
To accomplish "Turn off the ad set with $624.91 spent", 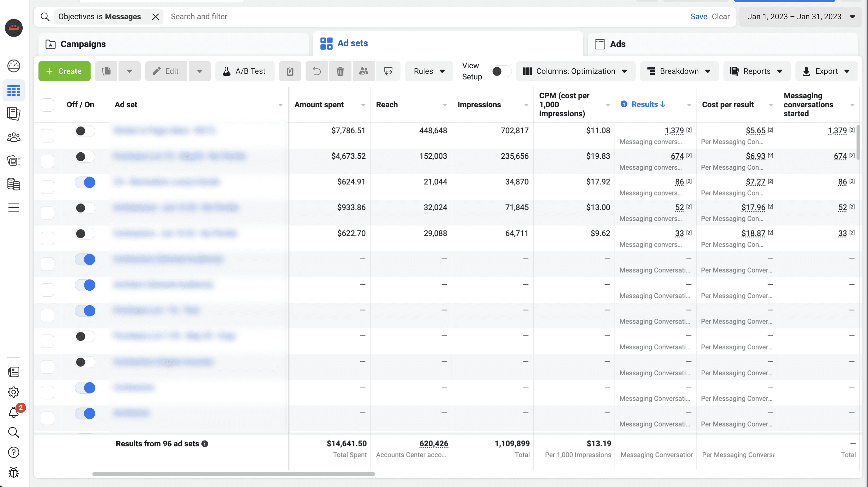I will pos(85,182).
